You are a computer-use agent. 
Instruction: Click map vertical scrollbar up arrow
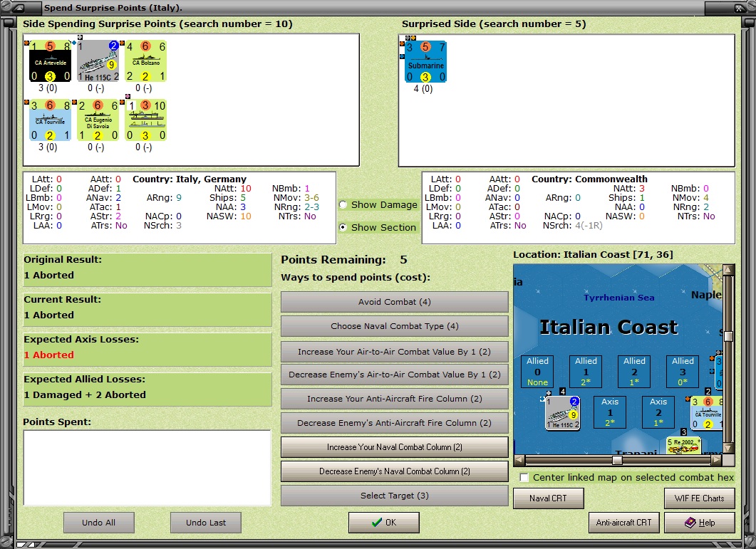pos(728,269)
